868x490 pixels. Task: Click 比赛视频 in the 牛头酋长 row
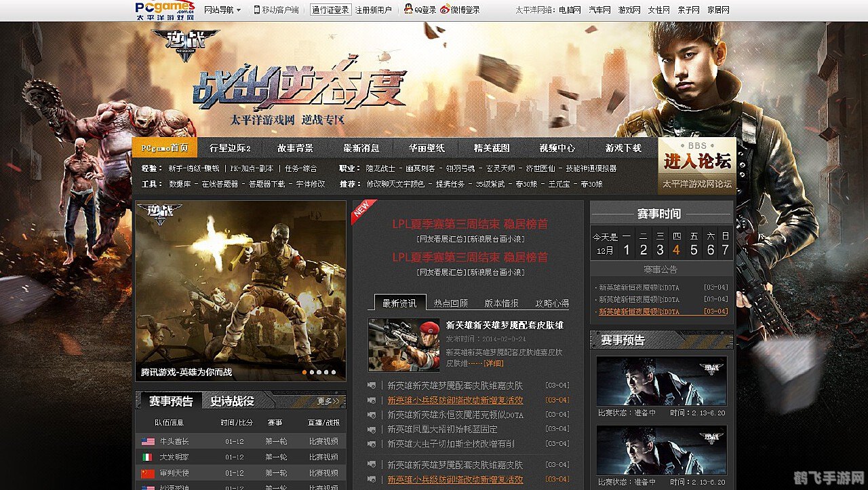pos(323,441)
